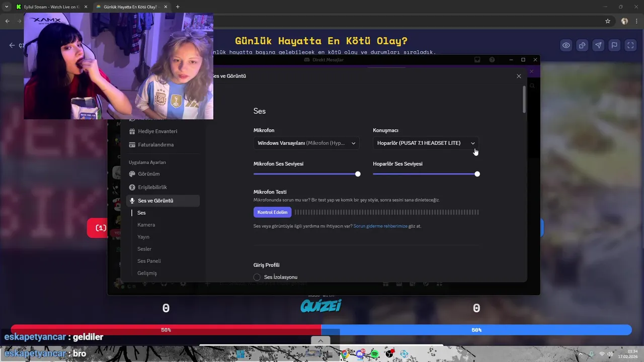Open the Windows Start button

coord(240,354)
